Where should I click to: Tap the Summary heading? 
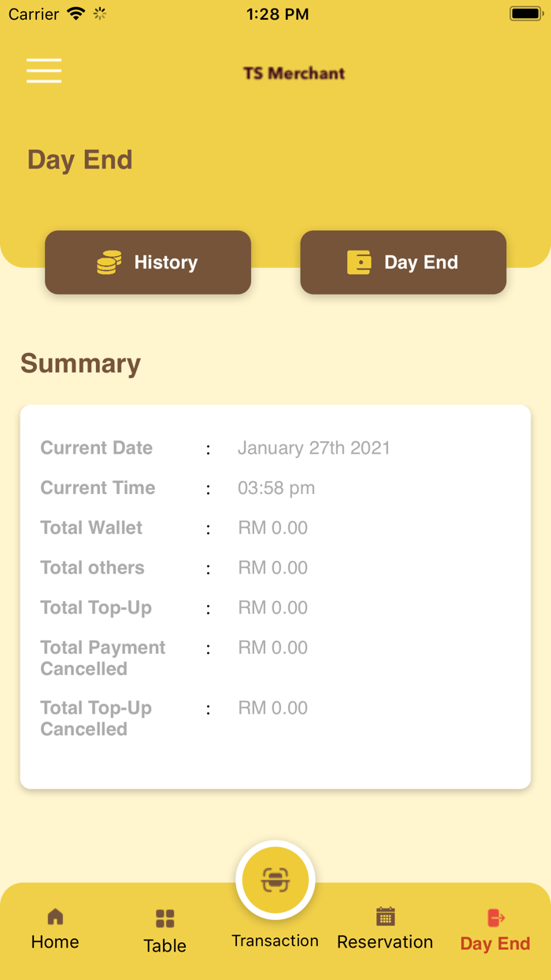pyautogui.click(x=80, y=363)
